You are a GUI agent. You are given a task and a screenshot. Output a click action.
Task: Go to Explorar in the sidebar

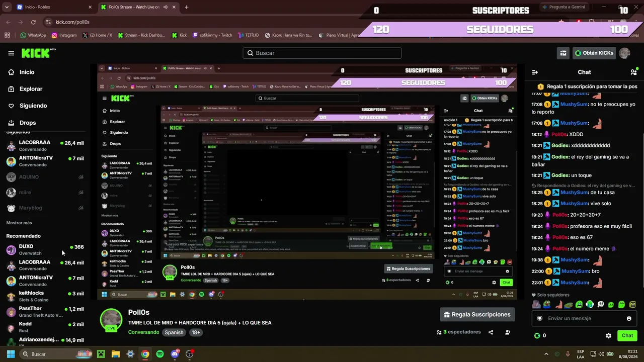pyautogui.click(x=31, y=88)
